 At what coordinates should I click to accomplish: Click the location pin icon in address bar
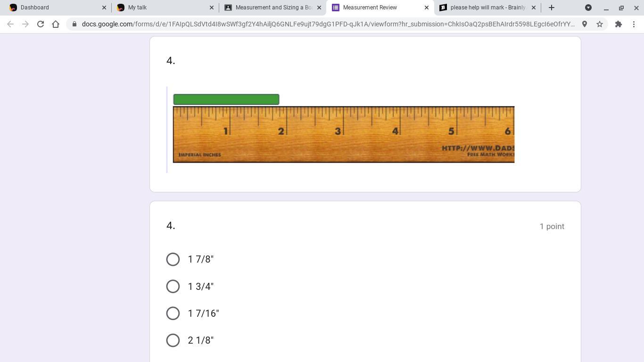click(x=585, y=24)
